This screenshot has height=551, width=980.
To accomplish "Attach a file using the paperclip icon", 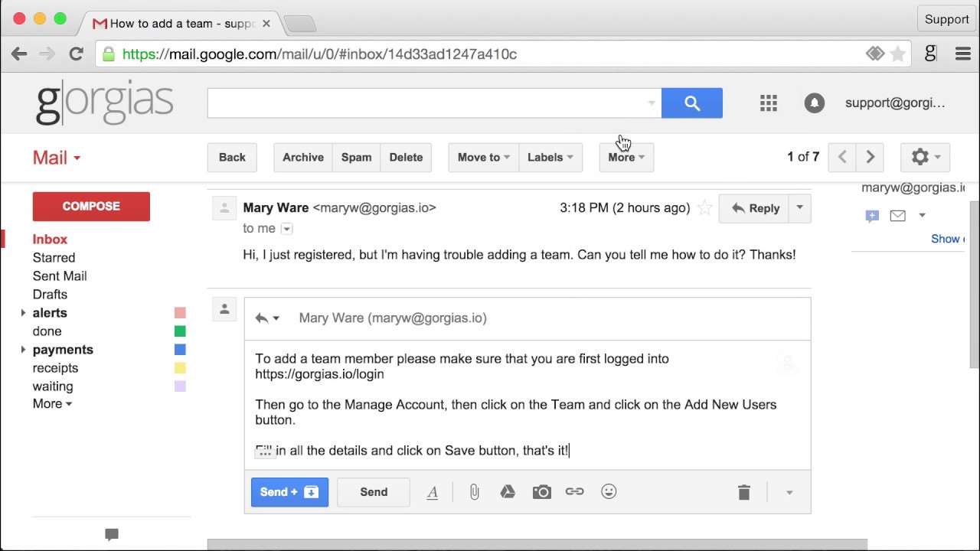I will (474, 492).
